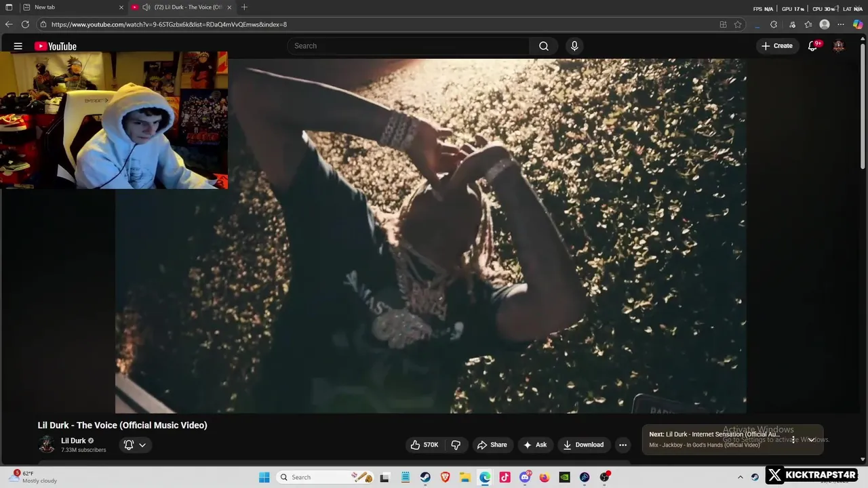
Task: Go back with browser back arrow
Action: pyautogui.click(x=9, y=24)
